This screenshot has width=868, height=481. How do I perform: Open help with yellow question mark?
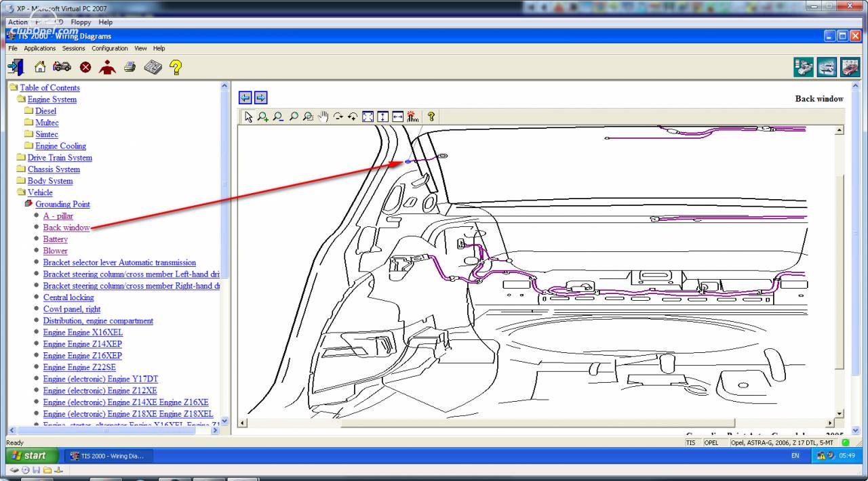[x=176, y=67]
